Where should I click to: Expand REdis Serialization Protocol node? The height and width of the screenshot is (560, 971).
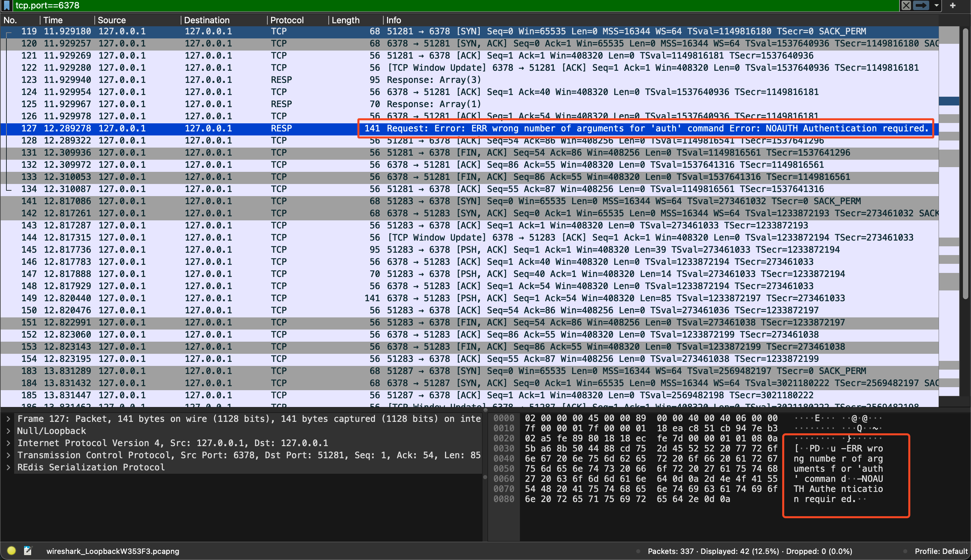[8, 467]
